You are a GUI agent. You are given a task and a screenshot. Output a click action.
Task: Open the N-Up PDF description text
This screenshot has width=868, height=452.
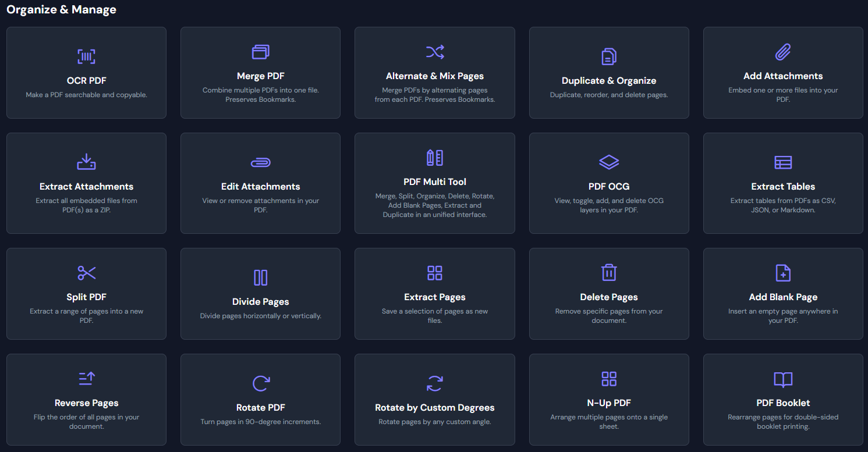(609, 422)
